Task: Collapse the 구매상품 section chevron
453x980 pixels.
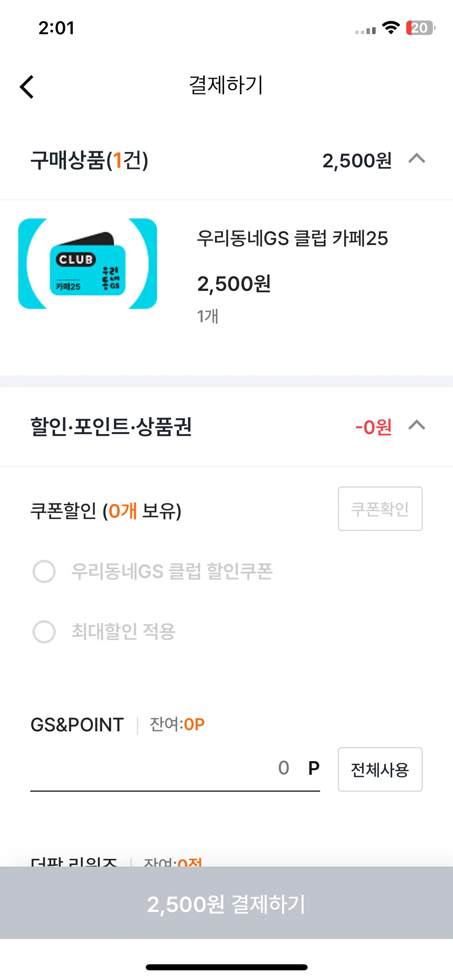Action: (x=417, y=159)
